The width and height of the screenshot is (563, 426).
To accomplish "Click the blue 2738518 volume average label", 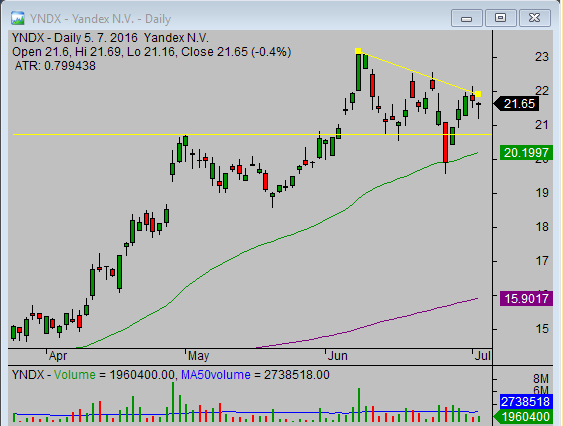I will [526, 401].
